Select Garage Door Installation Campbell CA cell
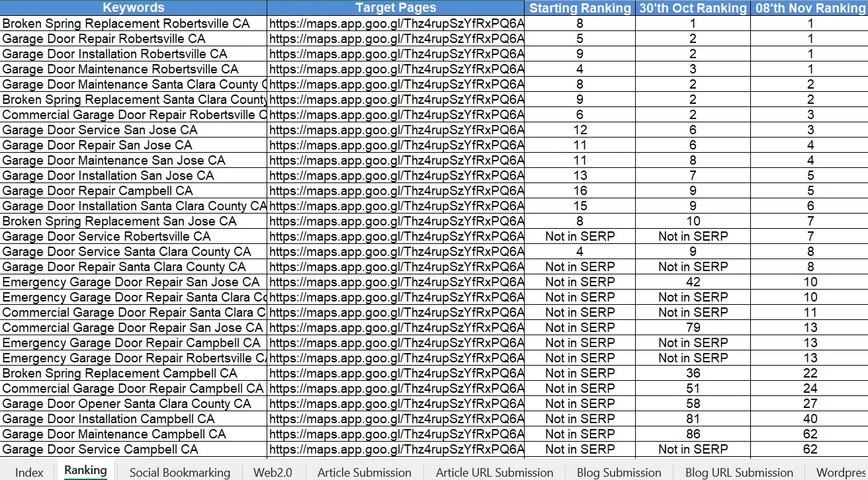Screen dimensions: 868x480 point(134,419)
